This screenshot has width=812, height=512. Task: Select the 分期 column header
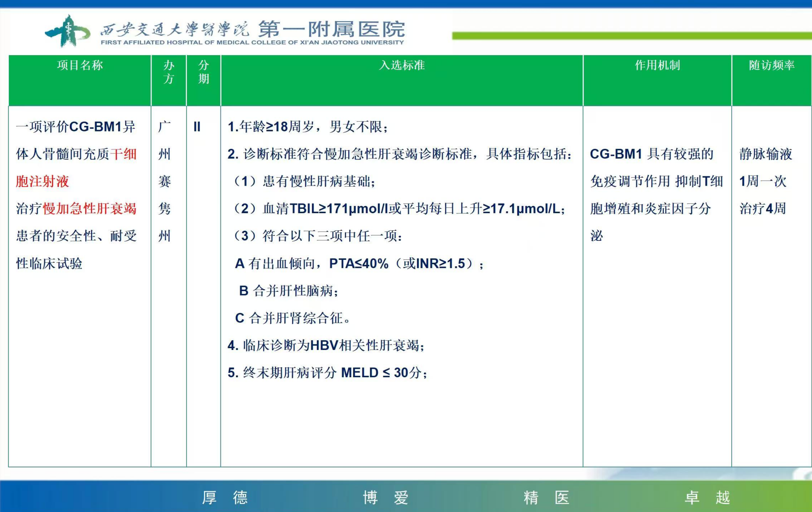pos(203,72)
